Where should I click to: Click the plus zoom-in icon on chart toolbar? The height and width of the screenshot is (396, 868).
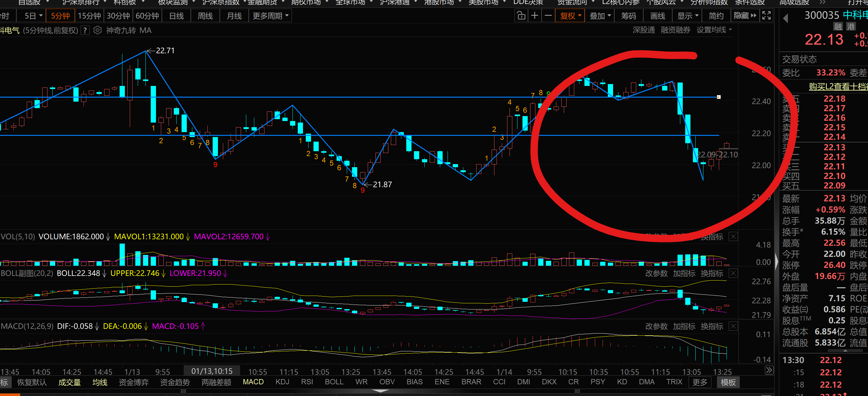pyautogui.click(x=535, y=15)
